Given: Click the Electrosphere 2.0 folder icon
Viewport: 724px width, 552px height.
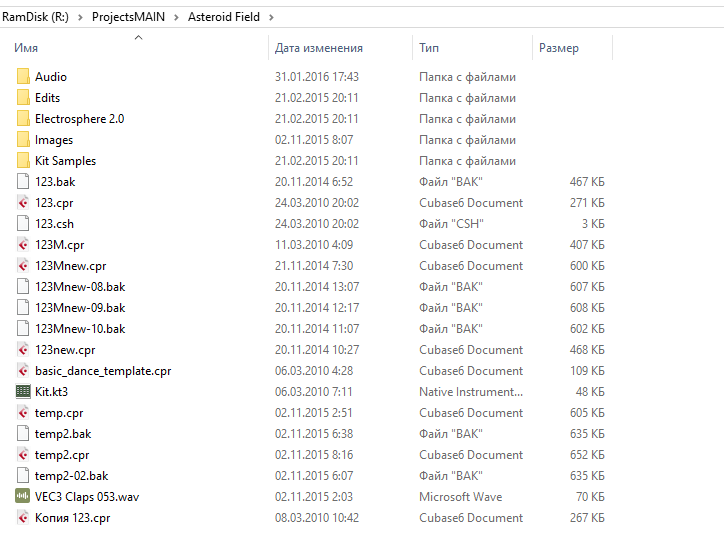Looking at the screenshot, I should click(23, 119).
